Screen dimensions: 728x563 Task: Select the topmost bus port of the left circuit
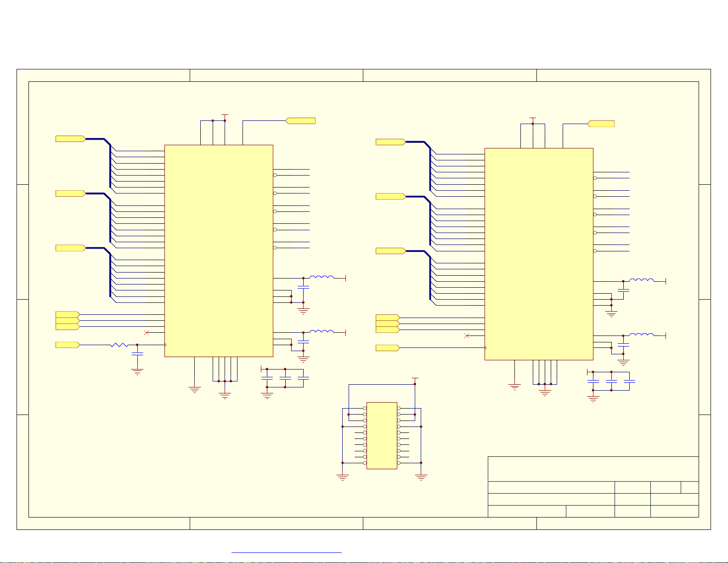pos(71,139)
